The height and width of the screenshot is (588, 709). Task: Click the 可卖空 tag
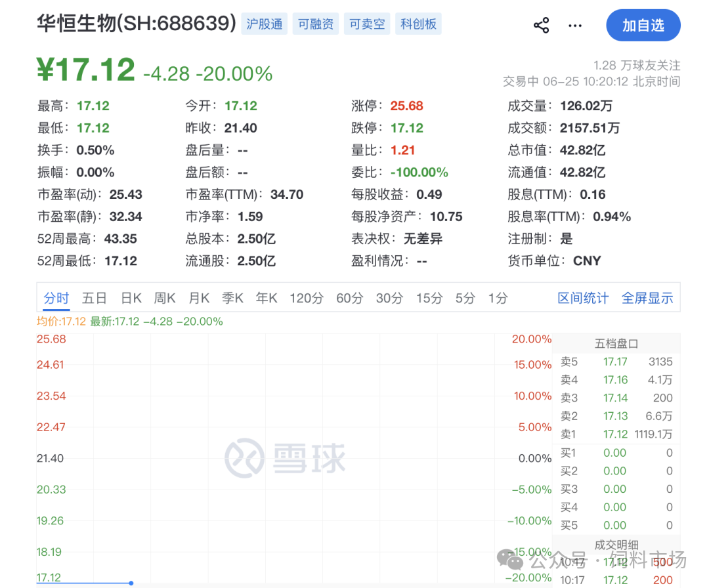pos(367,24)
